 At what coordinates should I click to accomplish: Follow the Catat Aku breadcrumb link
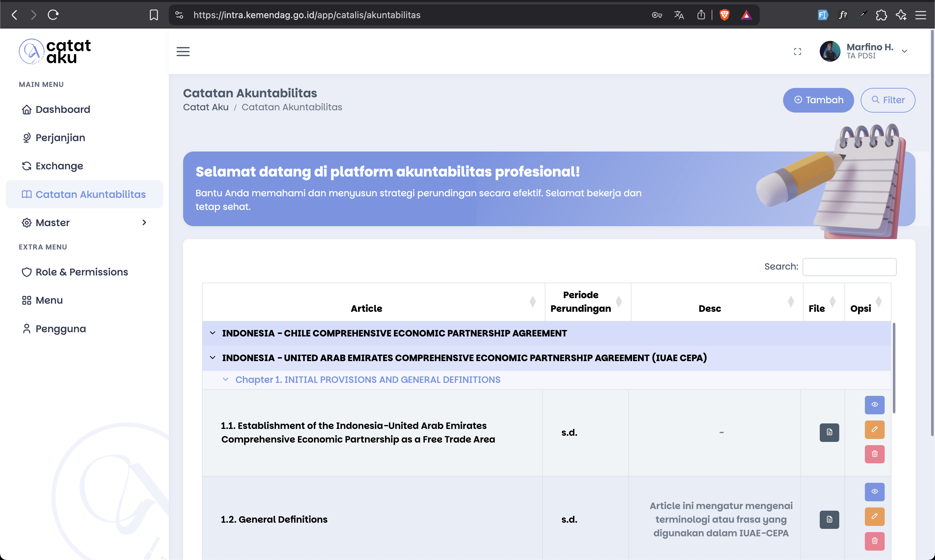coord(206,107)
